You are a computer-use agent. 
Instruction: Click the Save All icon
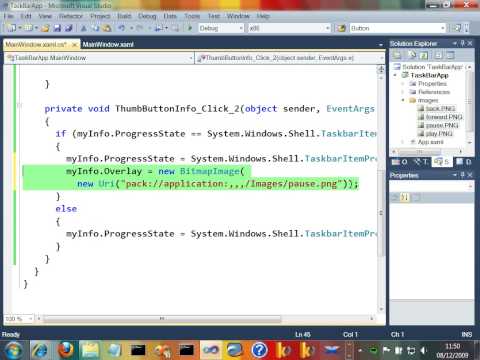(69, 28)
